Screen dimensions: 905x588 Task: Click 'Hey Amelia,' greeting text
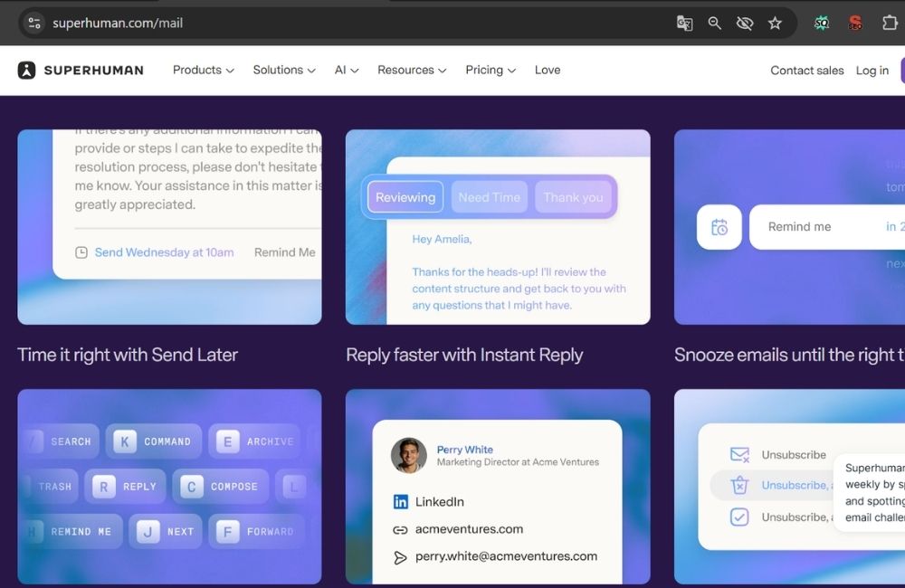[x=442, y=239]
